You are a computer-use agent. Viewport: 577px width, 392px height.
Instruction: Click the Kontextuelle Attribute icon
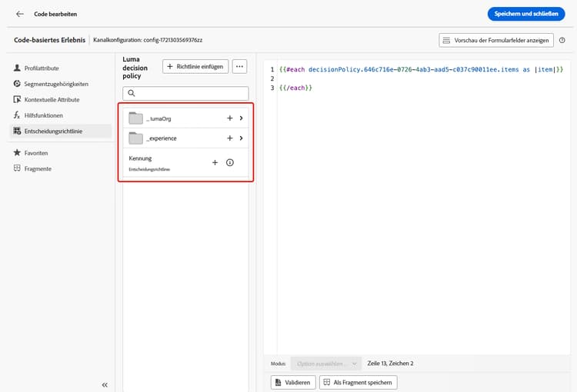pyautogui.click(x=17, y=99)
